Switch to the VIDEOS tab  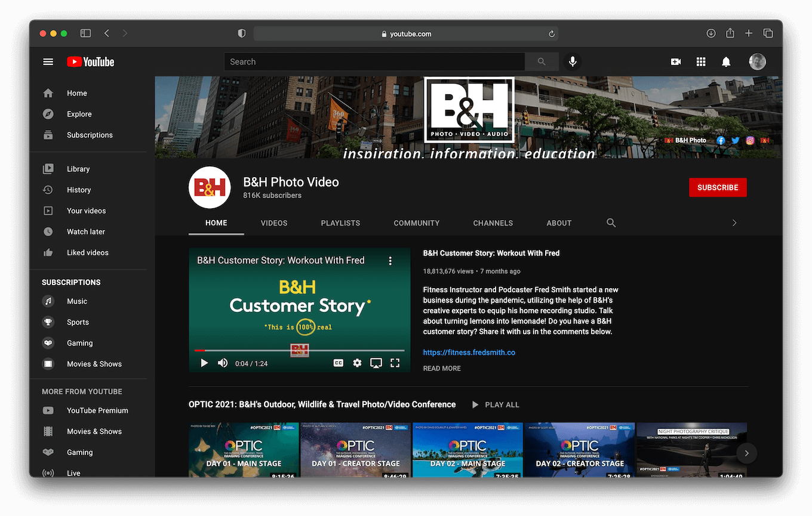[x=274, y=223]
